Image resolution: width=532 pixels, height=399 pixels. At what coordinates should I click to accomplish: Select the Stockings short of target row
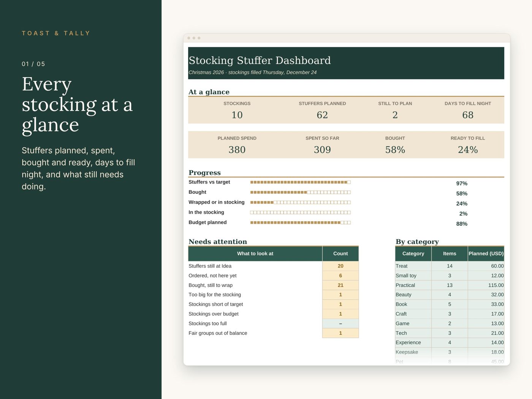click(x=274, y=304)
